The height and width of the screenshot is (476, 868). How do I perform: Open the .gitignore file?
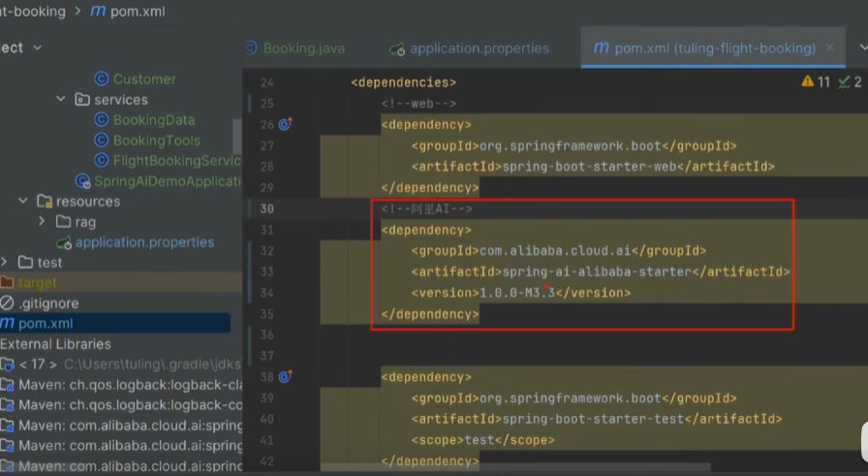pyautogui.click(x=48, y=303)
